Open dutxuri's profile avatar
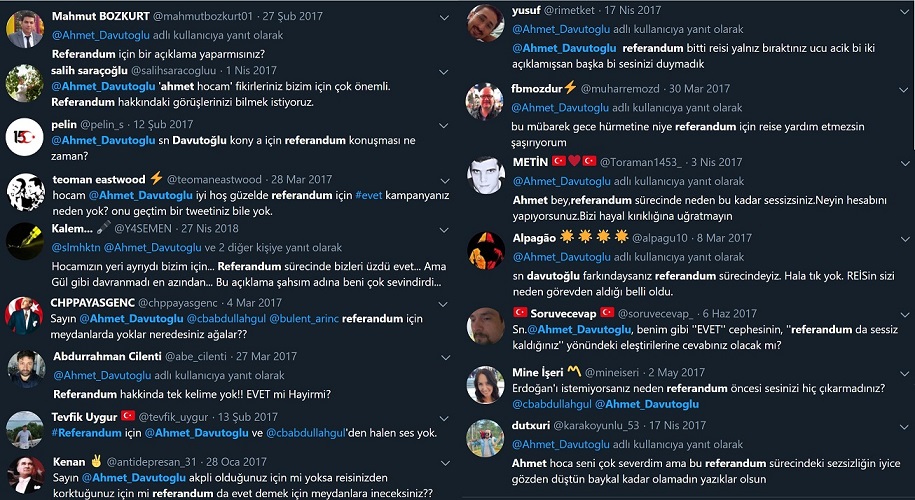 point(486,438)
